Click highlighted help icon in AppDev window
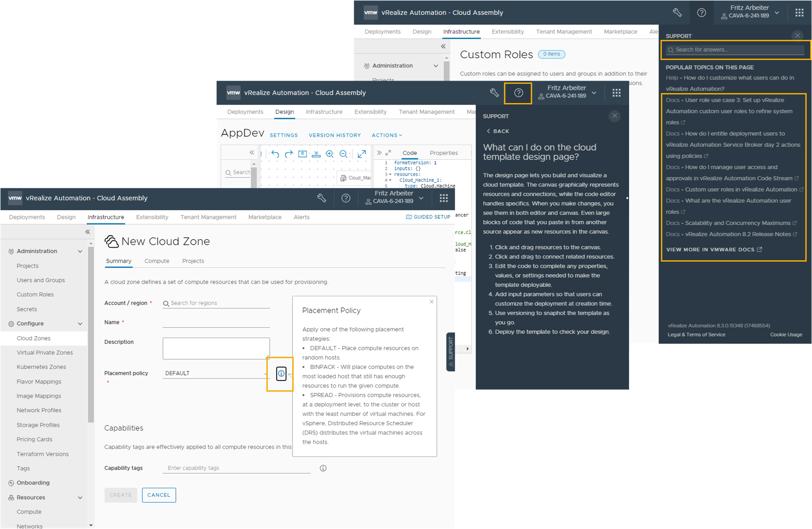 point(519,93)
